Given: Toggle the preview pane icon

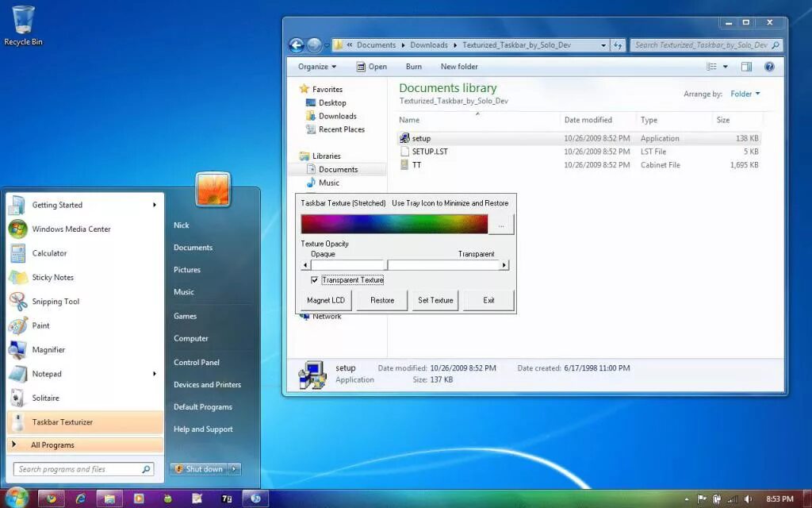Looking at the screenshot, I should (x=746, y=67).
